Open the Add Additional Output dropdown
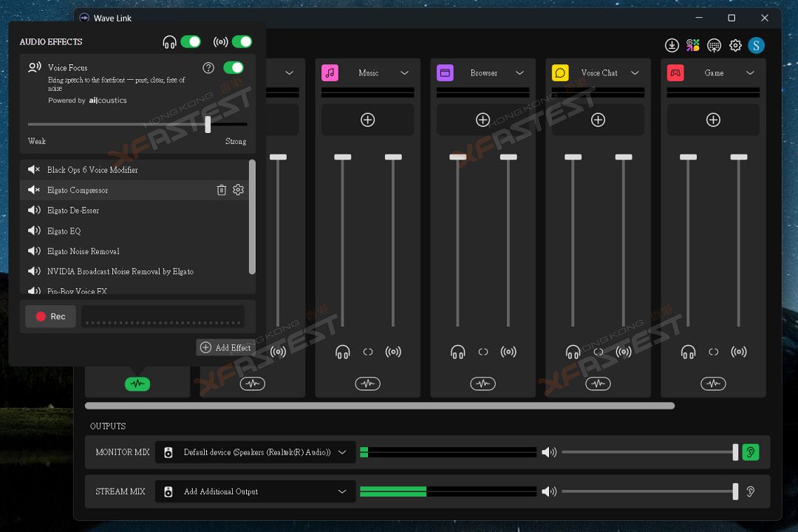Screen dimensions: 798x532 [255, 491]
